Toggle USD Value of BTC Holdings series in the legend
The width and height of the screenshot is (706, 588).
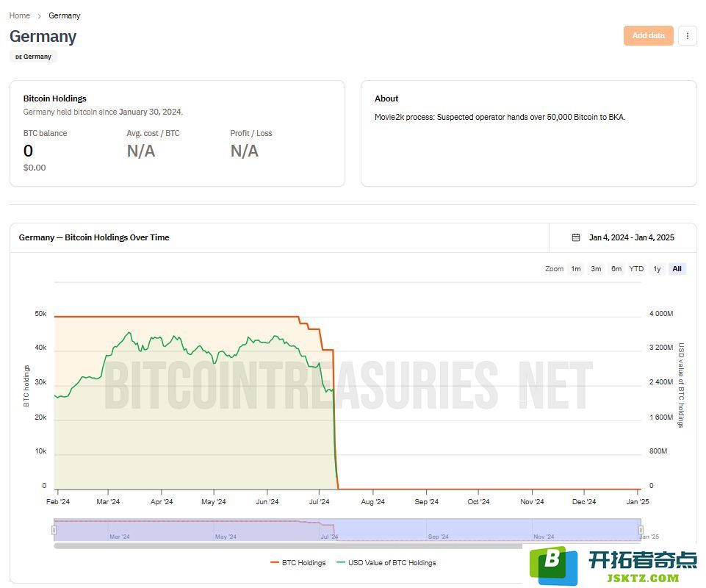pos(386,563)
